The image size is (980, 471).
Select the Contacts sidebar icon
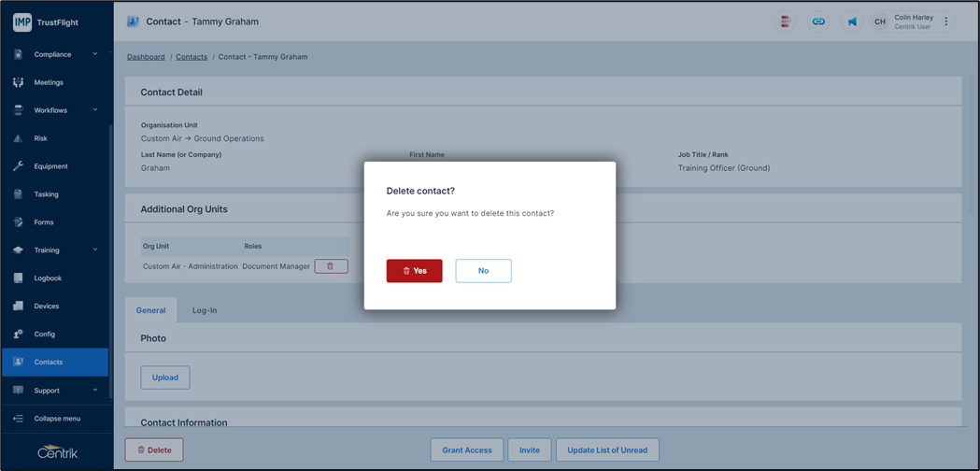tap(18, 363)
